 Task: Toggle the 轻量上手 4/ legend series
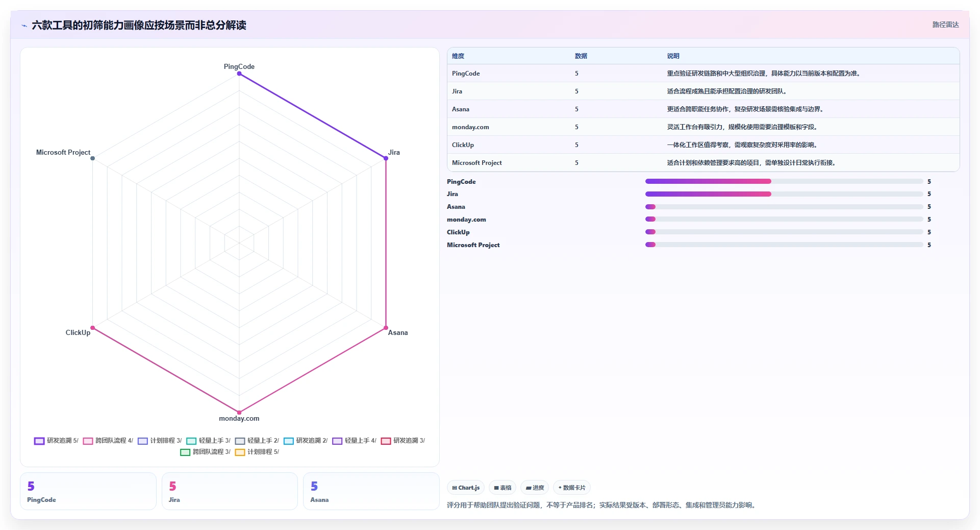click(354, 441)
